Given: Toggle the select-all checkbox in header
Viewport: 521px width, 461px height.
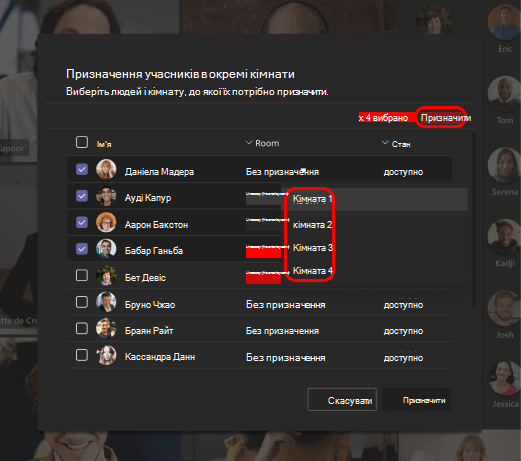Looking at the screenshot, I should point(82,142).
